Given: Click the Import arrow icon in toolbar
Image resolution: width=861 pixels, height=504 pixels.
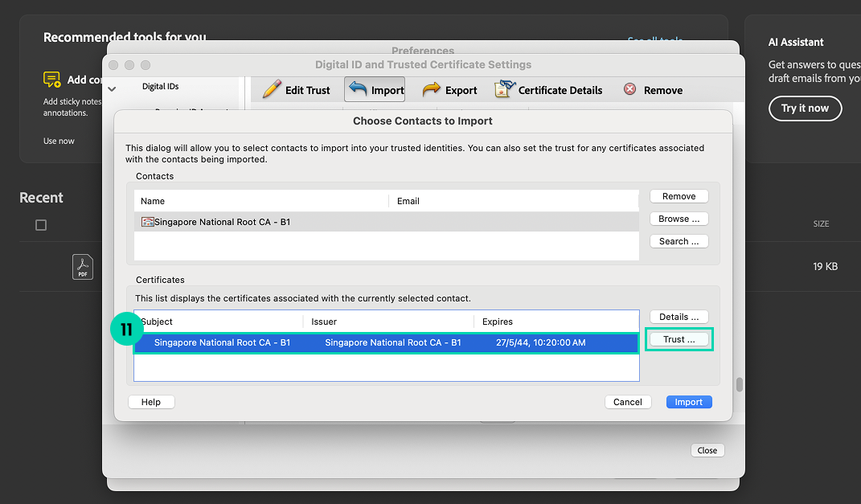Looking at the screenshot, I should (x=358, y=89).
